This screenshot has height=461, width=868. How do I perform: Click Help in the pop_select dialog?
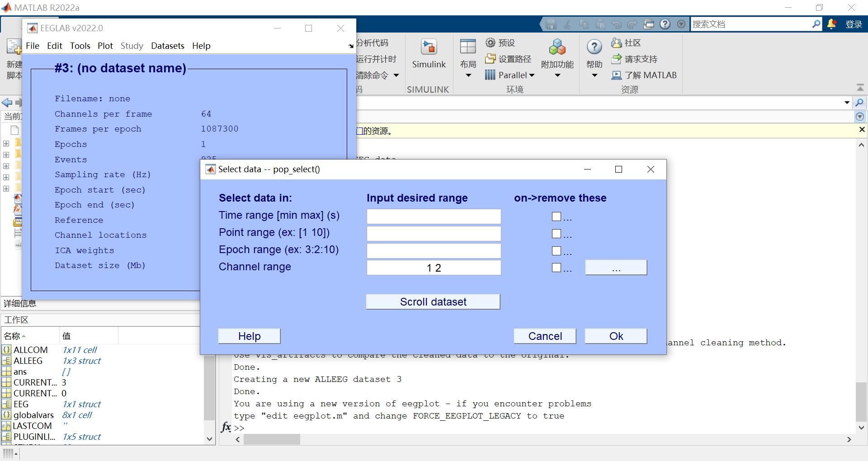[250, 336]
